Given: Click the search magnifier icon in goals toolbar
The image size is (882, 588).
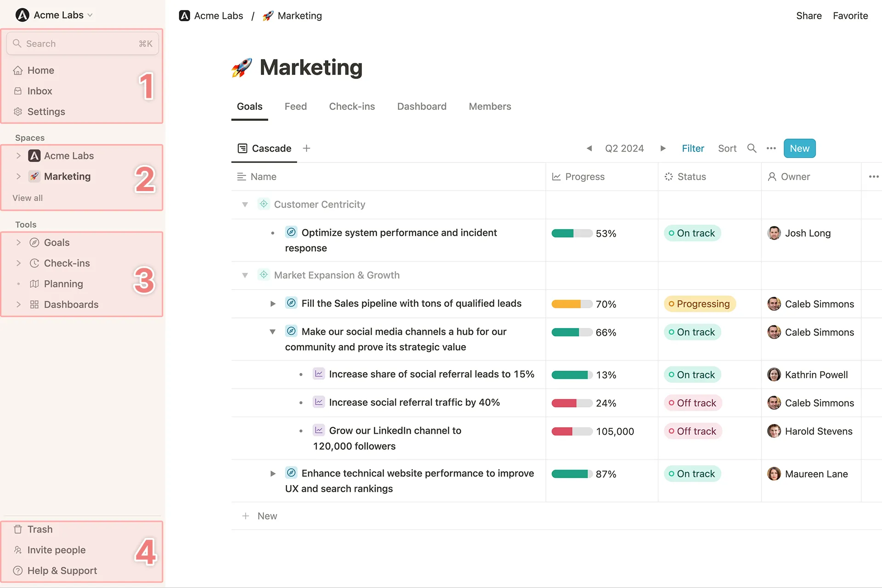Looking at the screenshot, I should [752, 148].
